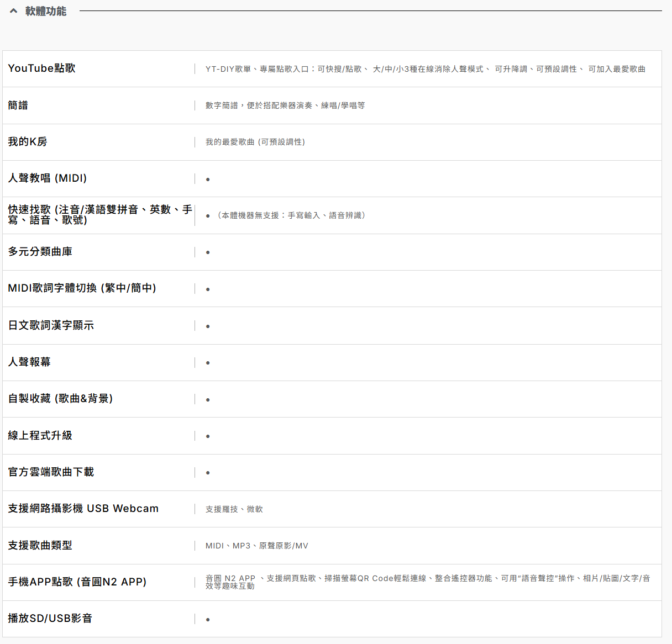
Task: Select the 自製收藏 (歌曲&背景) label
Action: (60, 399)
